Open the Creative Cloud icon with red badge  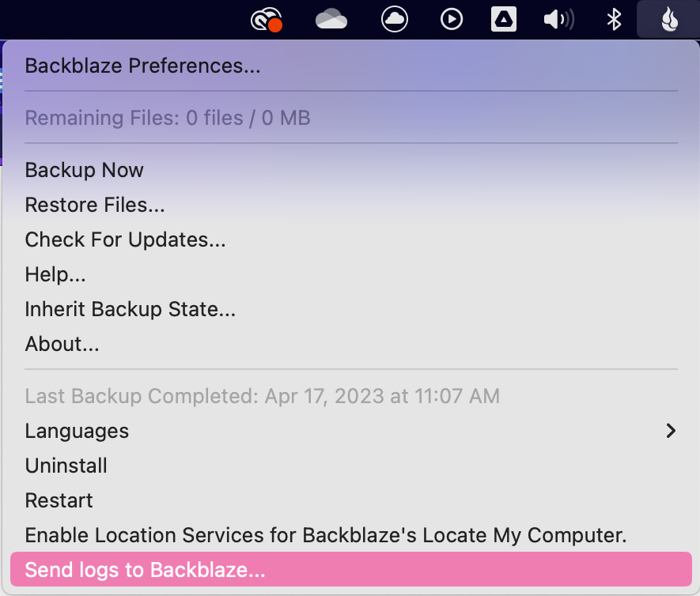267,20
